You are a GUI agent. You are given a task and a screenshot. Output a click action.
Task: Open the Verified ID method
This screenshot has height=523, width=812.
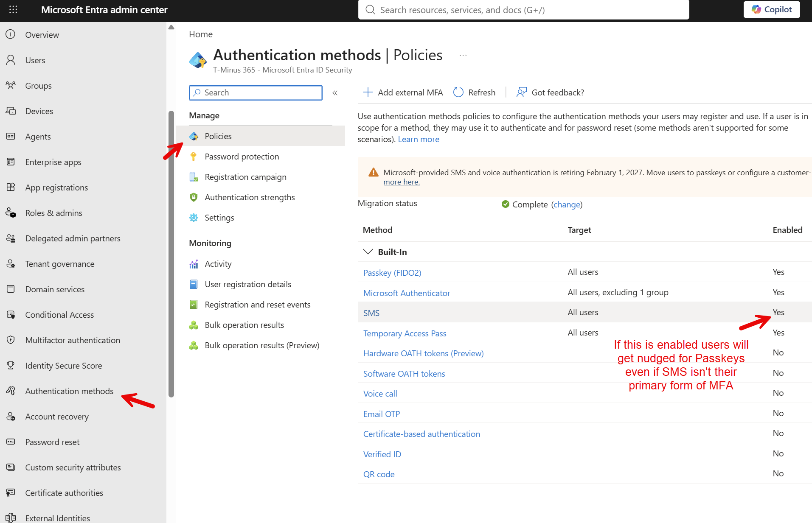(382, 454)
